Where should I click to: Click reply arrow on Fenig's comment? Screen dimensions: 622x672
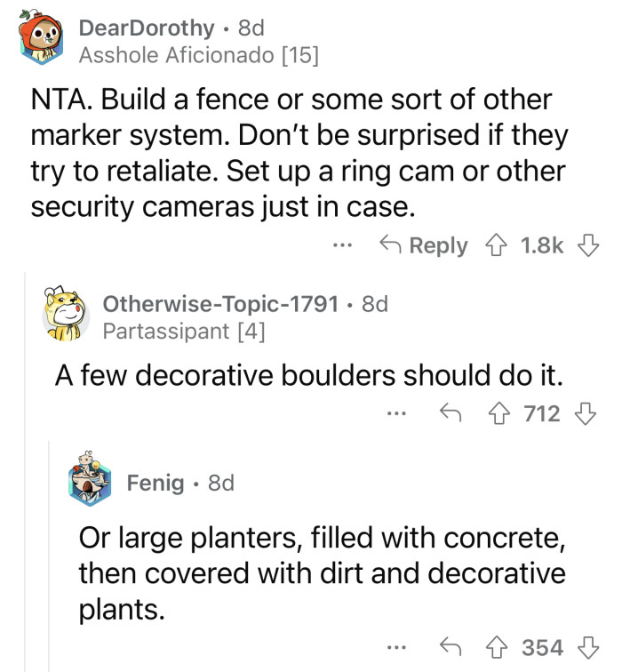click(x=452, y=645)
